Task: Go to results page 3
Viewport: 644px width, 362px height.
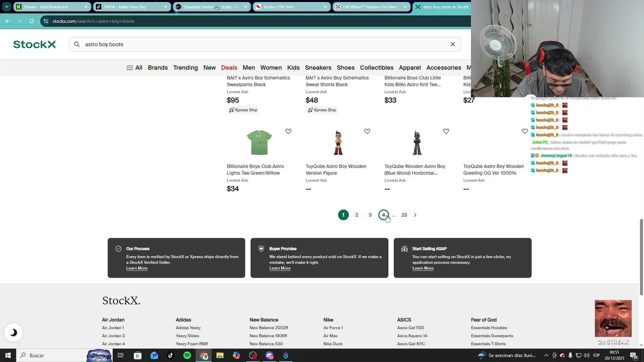Action: coord(370,215)
